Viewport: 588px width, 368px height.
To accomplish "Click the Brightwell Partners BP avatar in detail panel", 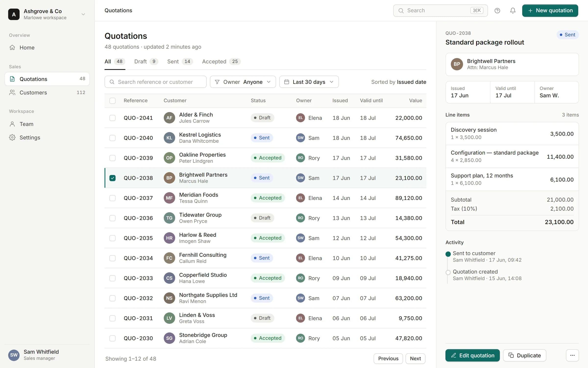I will click(457, 64).
